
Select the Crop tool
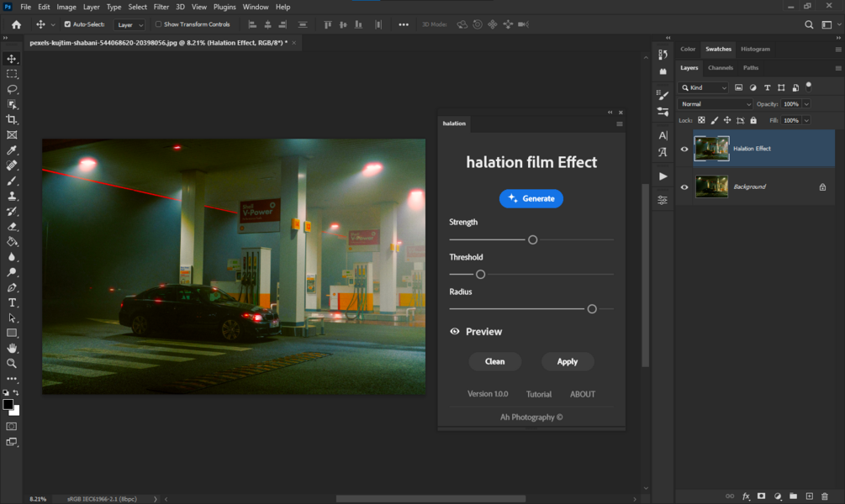12,119
